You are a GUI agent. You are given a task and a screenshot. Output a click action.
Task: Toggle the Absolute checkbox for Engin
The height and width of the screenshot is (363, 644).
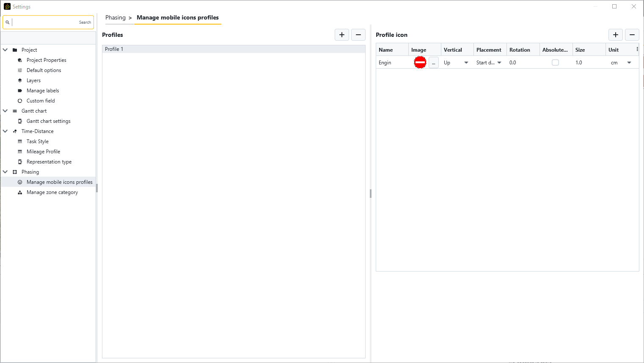[x=555, y=63]
